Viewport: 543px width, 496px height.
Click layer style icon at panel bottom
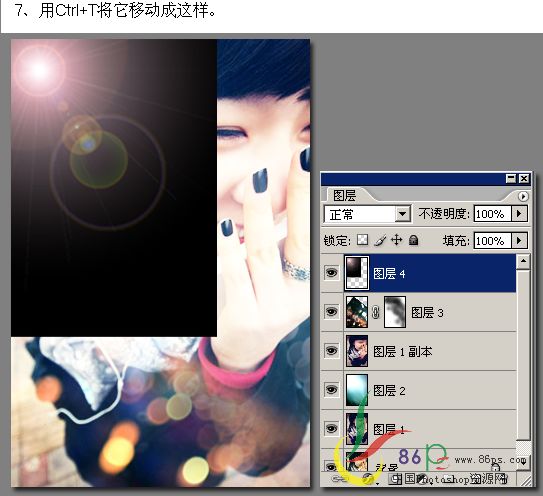click(x=369, y=479)
